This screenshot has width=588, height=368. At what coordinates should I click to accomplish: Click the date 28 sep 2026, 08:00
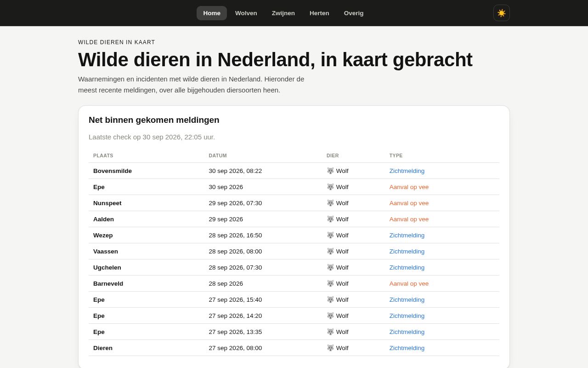click(236, 251)
